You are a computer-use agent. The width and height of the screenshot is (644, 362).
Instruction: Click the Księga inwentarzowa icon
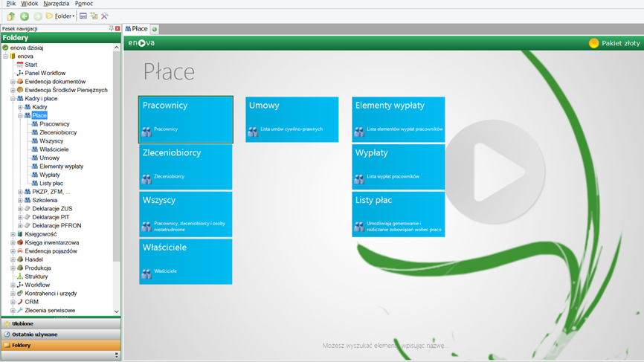pos(20,242)
